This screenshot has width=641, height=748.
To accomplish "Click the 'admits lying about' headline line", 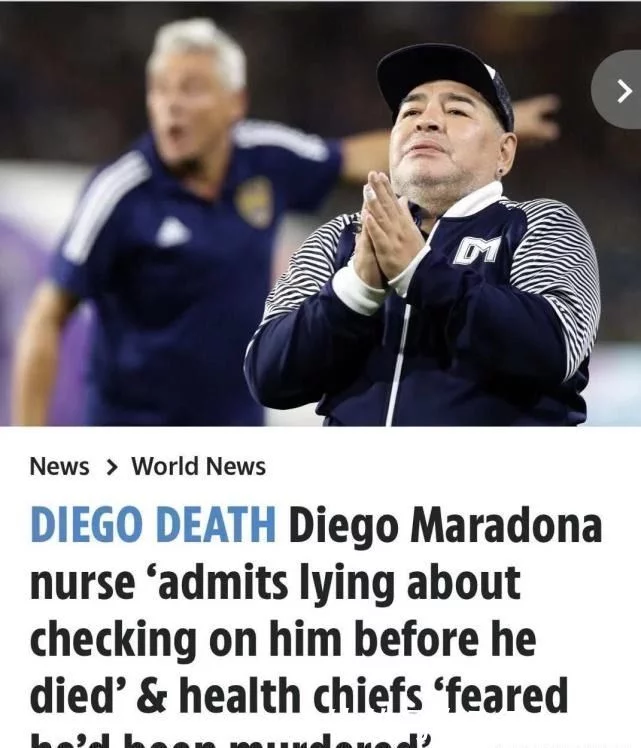I will pyautogui.click(x=275, y=582).
